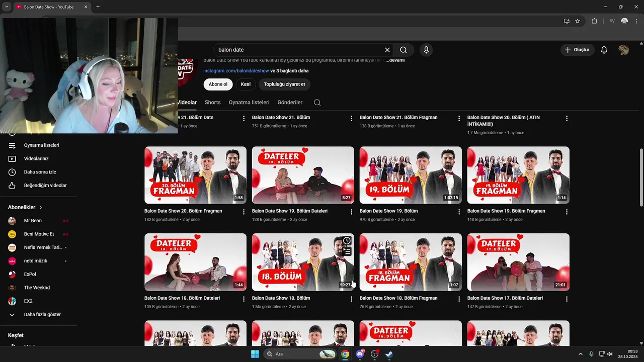Switch to the Oynatma listeleri channel tab
The image size is (644, 362).
pos(249,103)
